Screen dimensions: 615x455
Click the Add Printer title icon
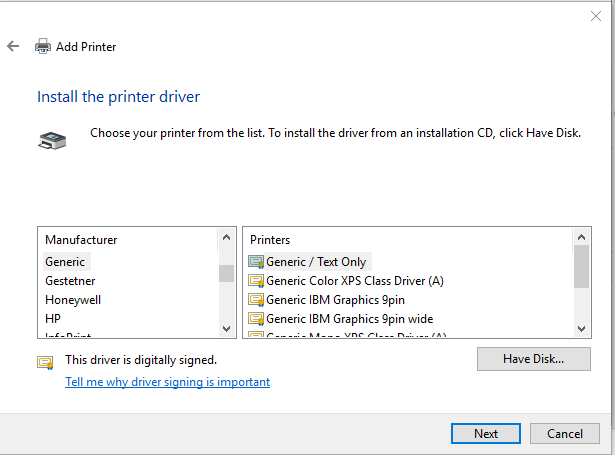click(x=43, y=46)
